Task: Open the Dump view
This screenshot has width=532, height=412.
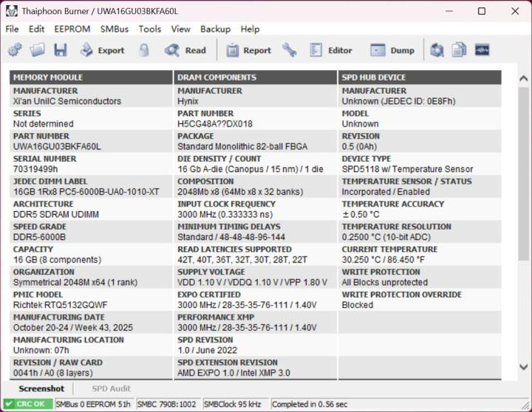Action: pyautogui.click(x=392, y=50)
